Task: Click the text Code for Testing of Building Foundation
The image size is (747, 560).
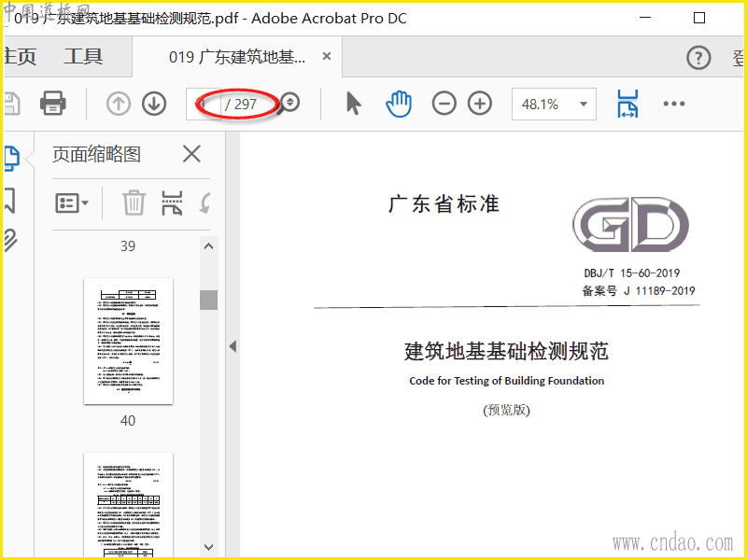Action: (x=506, y=381)
